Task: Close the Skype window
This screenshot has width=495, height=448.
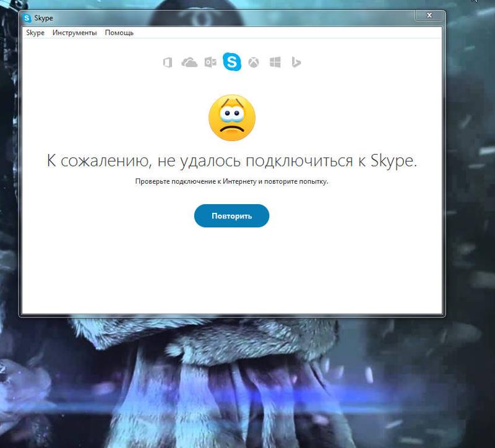Action: coord(429,15)
